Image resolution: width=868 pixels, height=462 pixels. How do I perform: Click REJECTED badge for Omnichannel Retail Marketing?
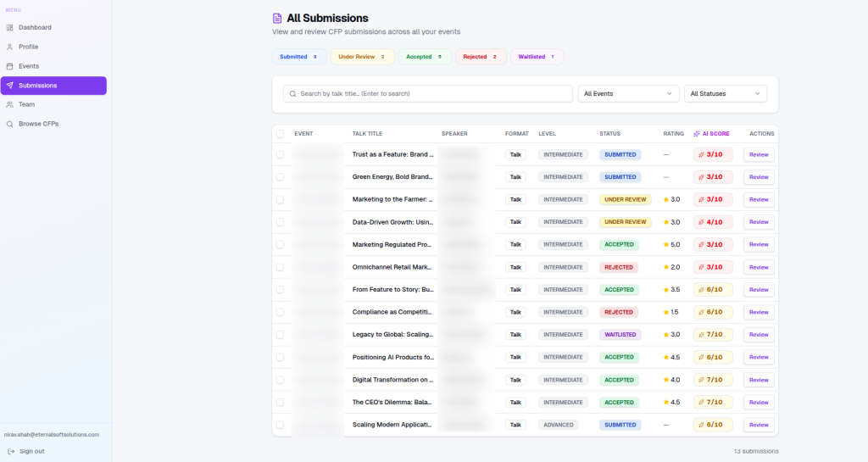[618, 267]
